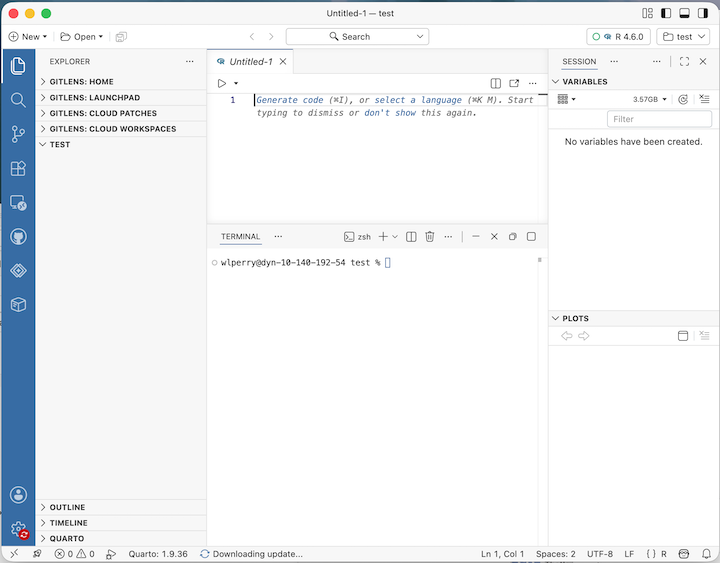Expand the Outline section
720x563 pixels.
(121, 507)
